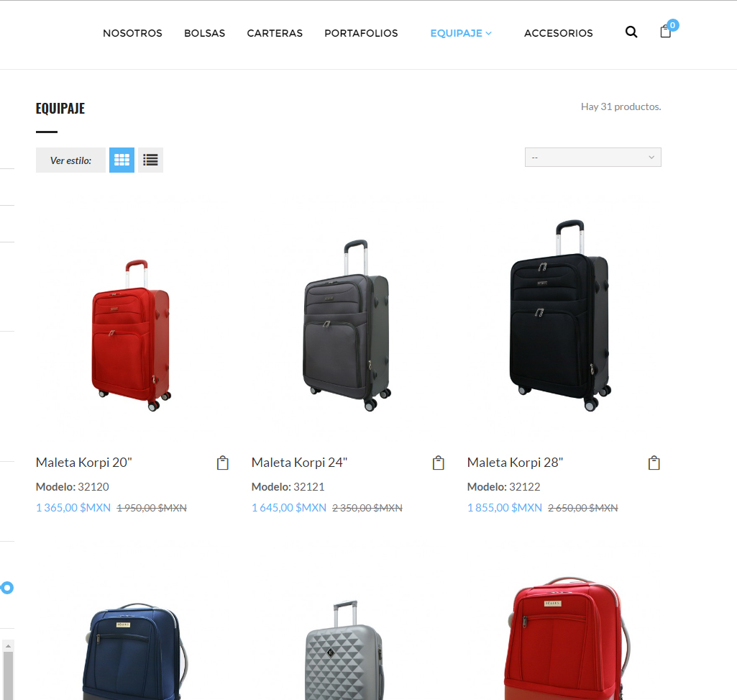737x700 pixels.
Task: View the gray Korpi 24" suitcase image
Action: pyautogui.click(x=347, y=325)
